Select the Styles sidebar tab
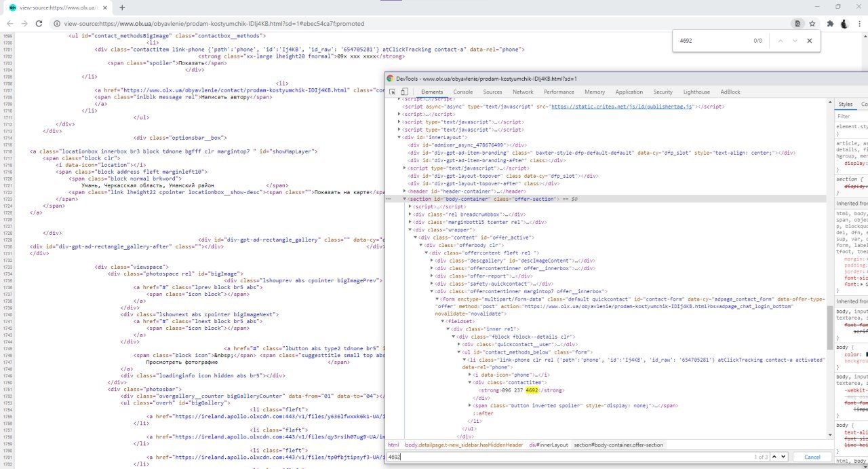 846,104
